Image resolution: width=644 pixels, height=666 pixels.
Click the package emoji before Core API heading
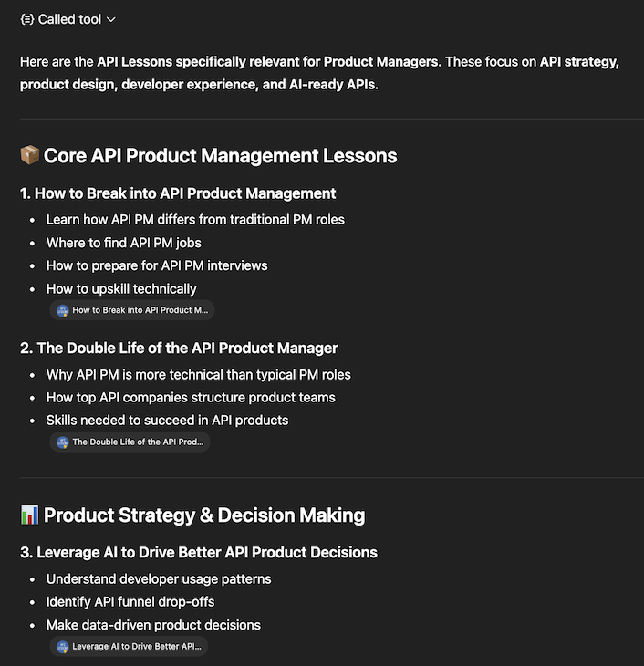[29, 155]
